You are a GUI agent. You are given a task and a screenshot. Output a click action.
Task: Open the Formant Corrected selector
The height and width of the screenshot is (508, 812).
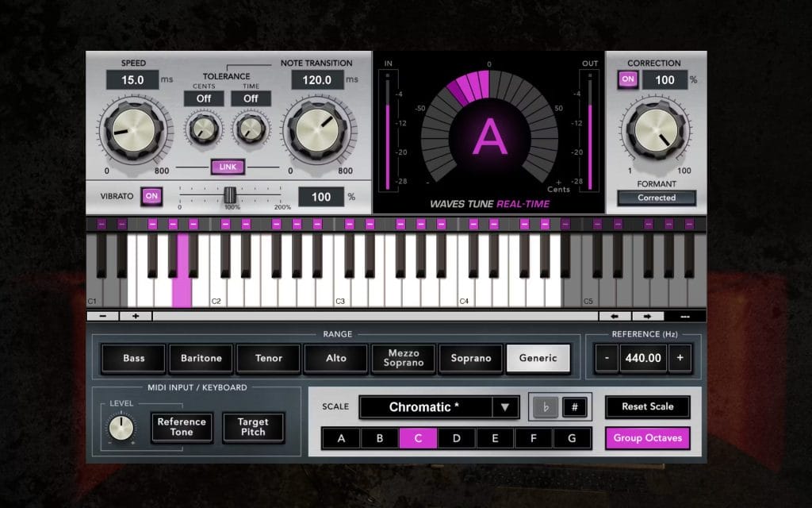tap(656, 198)
